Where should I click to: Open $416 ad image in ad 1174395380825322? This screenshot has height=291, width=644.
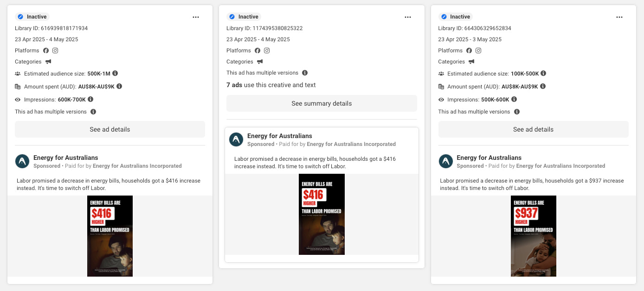[322, 214]
